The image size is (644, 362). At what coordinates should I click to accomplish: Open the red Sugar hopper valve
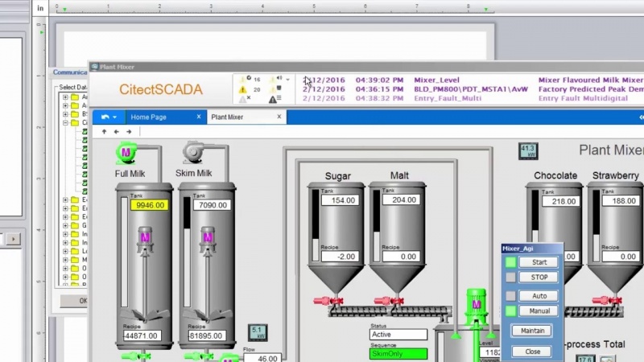pyautogui.click(x=328, y=301)
